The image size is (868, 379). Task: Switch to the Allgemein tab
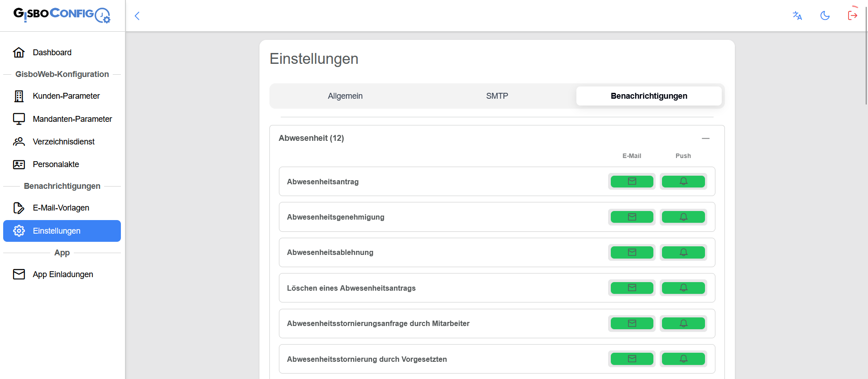(345, 96)
